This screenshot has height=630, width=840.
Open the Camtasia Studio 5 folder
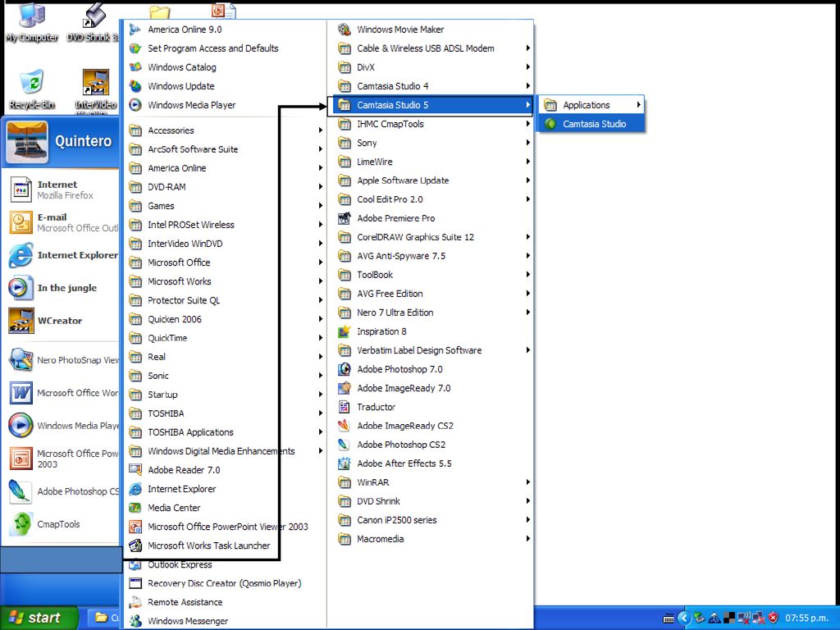click(433, 105)
